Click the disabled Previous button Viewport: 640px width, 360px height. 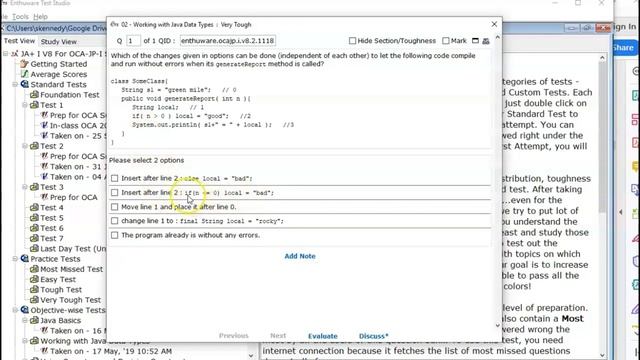coord(233,336)
